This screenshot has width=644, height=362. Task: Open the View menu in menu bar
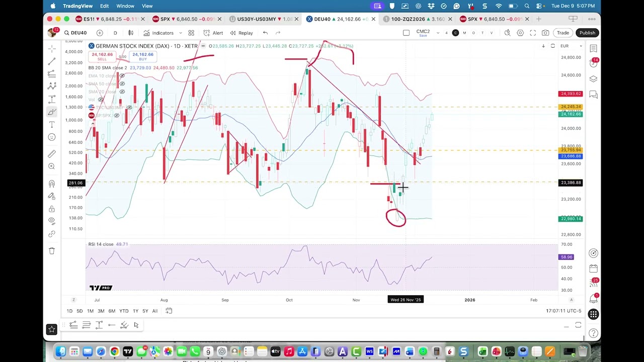click(x=147, y=6)
